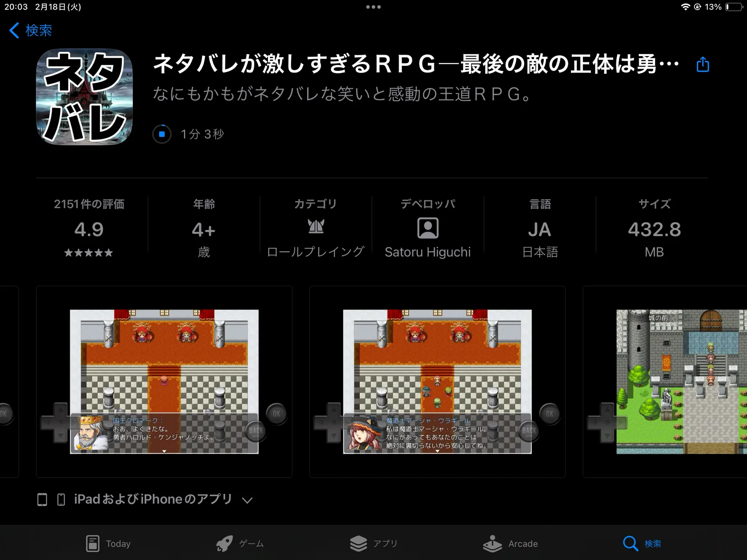The image size is (747, 560).
Task: Select the 検索 tab in bottom bar
Action: click(x=642, y=544)
